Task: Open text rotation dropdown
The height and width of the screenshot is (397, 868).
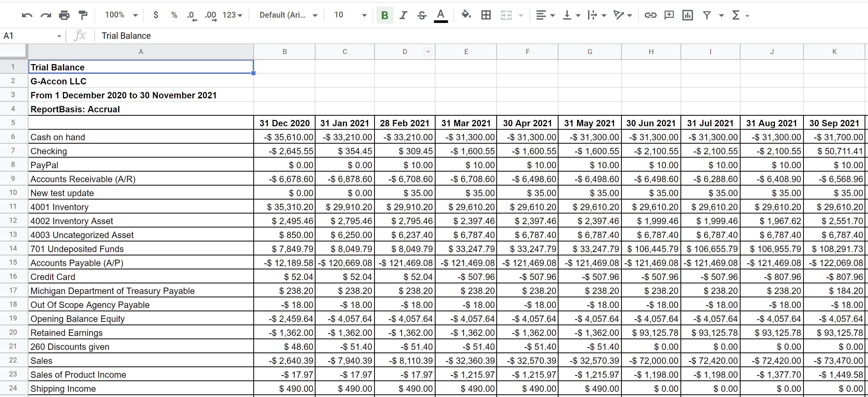Action: coord(623,15)
